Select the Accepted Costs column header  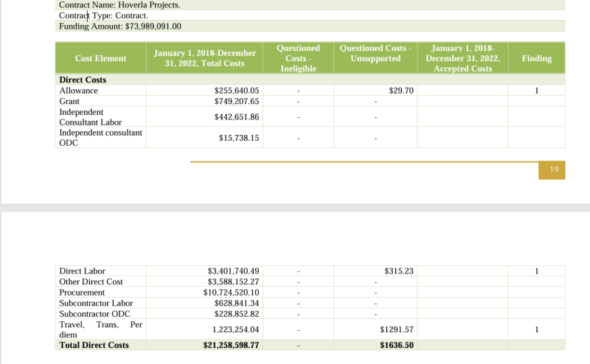[x=462, y=58]
